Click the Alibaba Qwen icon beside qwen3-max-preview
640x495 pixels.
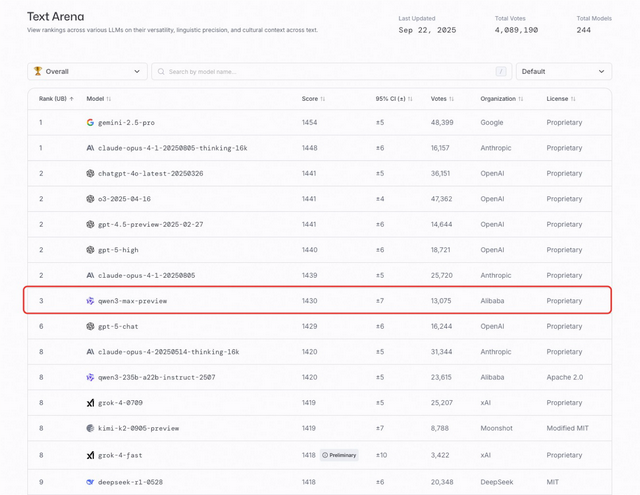click(x=90, y=301)
